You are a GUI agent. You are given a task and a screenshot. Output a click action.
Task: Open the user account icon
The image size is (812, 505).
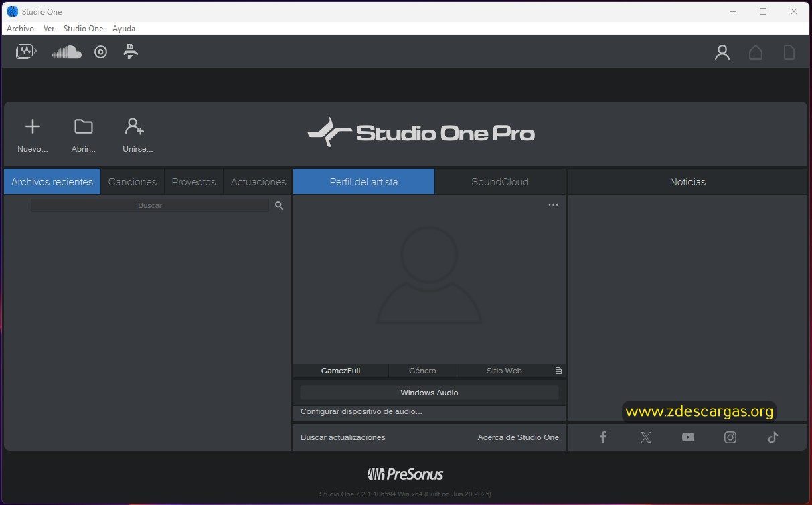click(722, 52)
